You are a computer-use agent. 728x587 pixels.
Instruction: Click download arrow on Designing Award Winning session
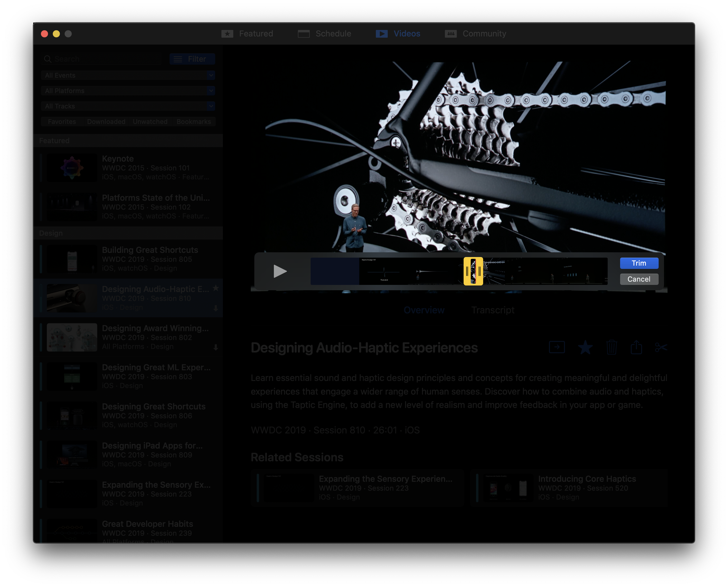(216, 347)
